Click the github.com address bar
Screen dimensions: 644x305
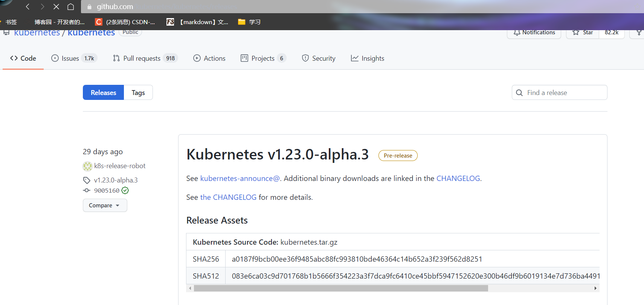tap(362, 6)
